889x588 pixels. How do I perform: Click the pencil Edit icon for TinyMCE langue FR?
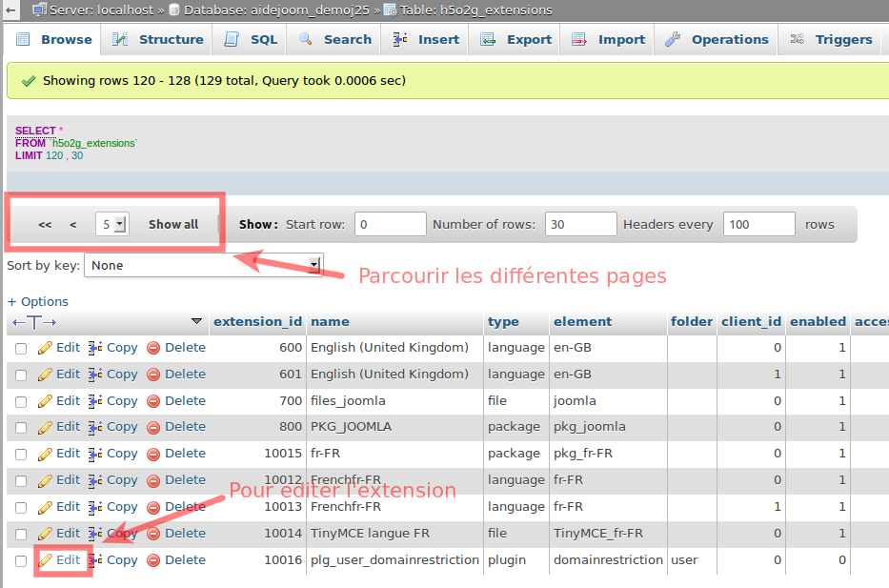[x=45, y=534]
